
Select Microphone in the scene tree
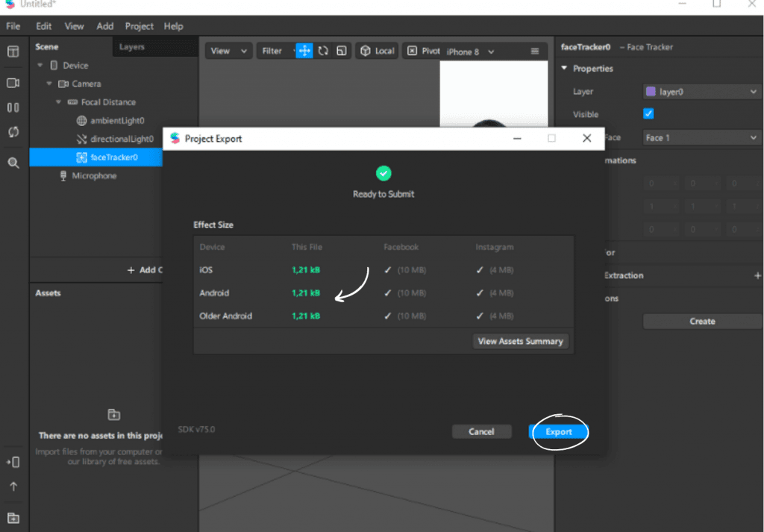pyautogui.click(x=94, y=175)
